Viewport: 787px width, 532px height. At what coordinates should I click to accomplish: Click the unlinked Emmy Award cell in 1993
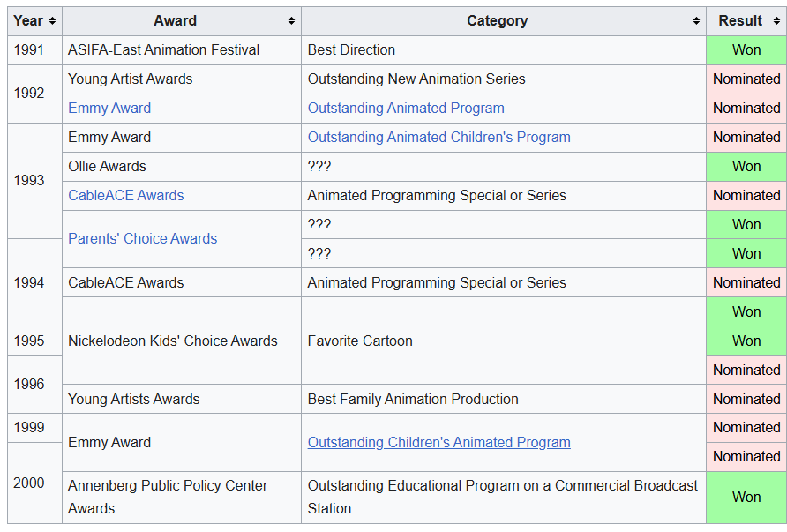[182, 138]
